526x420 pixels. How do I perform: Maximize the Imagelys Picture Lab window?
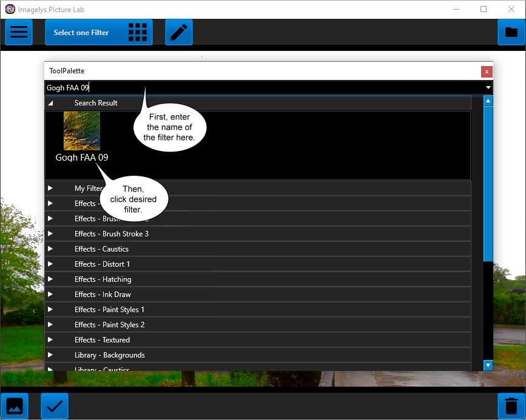click(484, 9)
